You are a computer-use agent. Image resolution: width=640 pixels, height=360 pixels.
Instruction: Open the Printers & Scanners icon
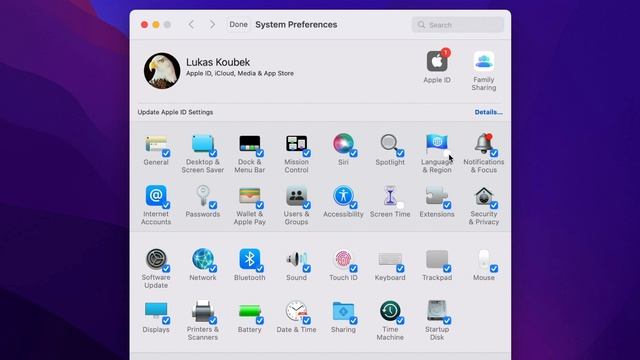202,311
